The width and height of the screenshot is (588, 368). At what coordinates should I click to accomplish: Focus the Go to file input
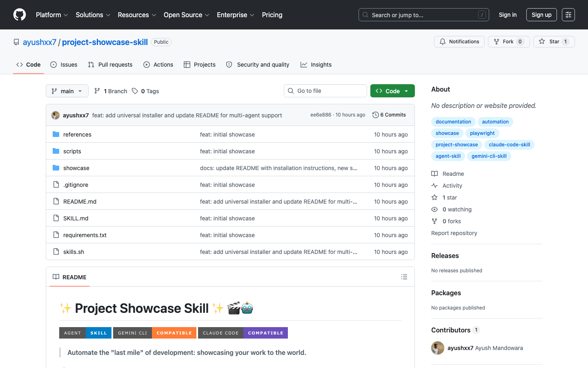[x=325, y=91]
